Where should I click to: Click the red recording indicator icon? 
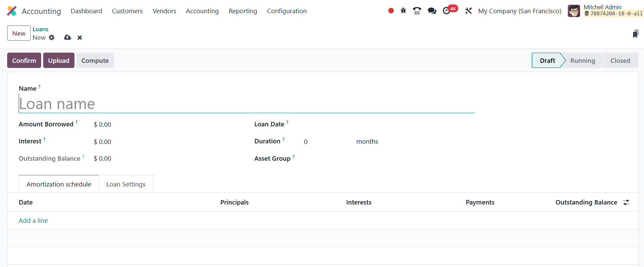391,11
